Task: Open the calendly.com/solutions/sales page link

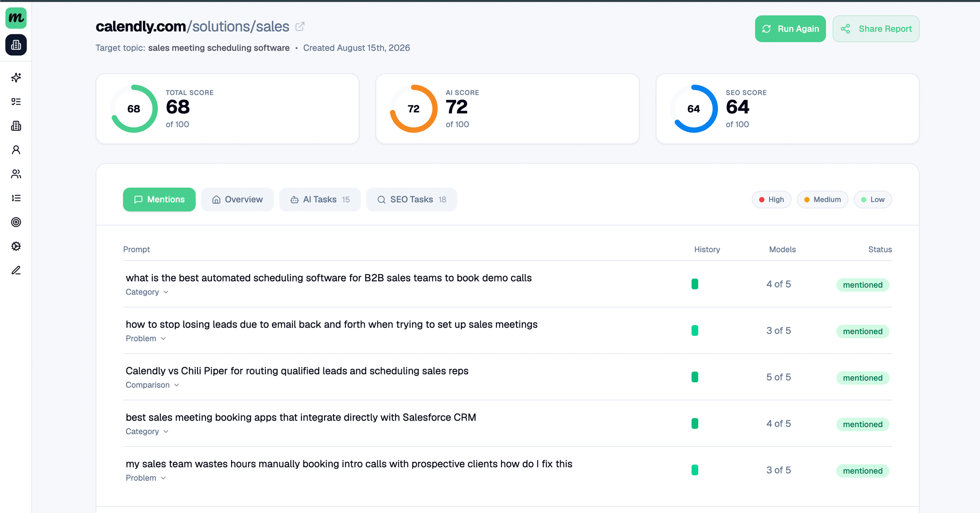Action: (192, 27)
